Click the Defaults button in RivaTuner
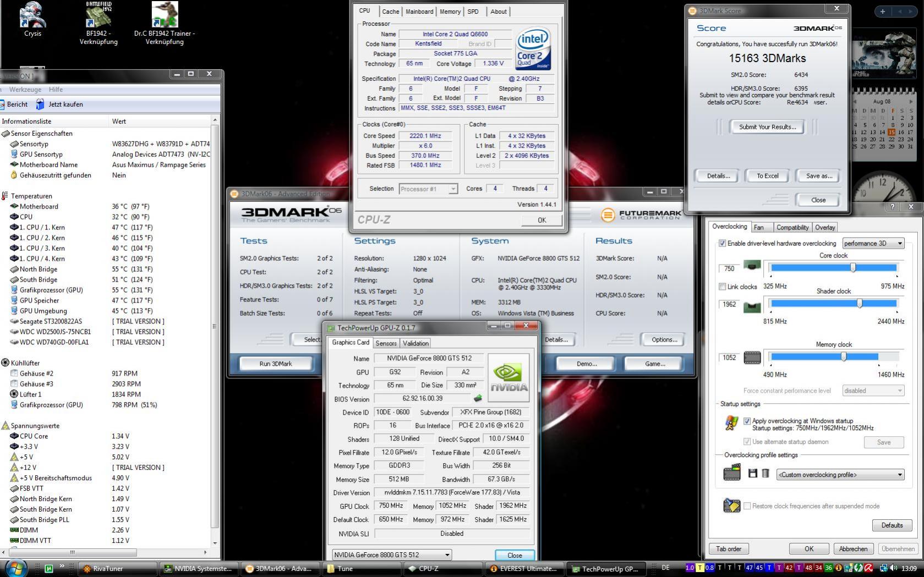 point(892,525)
